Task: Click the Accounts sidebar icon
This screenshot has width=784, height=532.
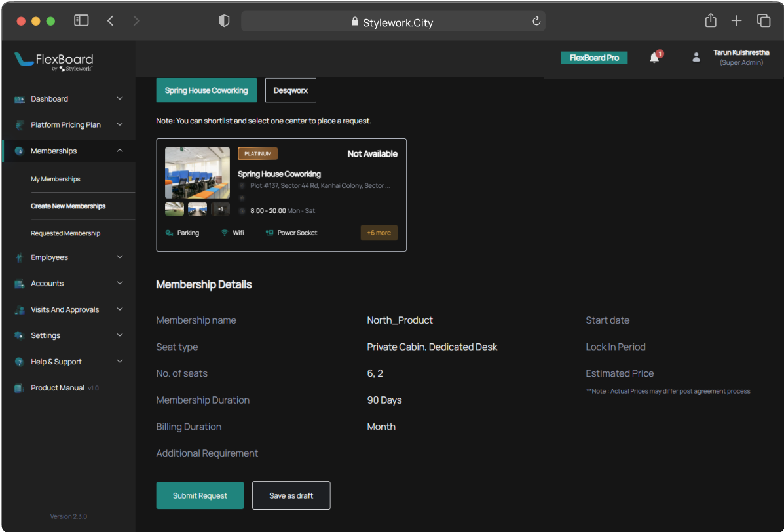Action: click(20, 284)
